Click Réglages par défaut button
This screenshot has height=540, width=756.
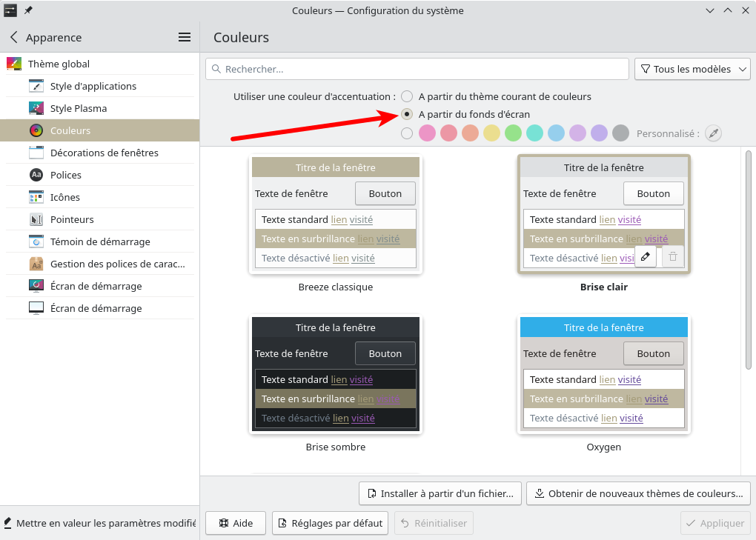pos(331,523)
